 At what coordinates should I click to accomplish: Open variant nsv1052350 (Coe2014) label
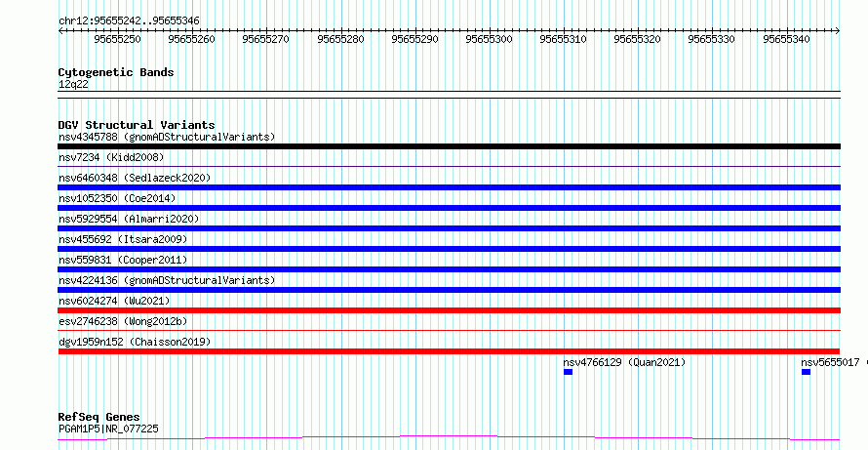(117, 198)
